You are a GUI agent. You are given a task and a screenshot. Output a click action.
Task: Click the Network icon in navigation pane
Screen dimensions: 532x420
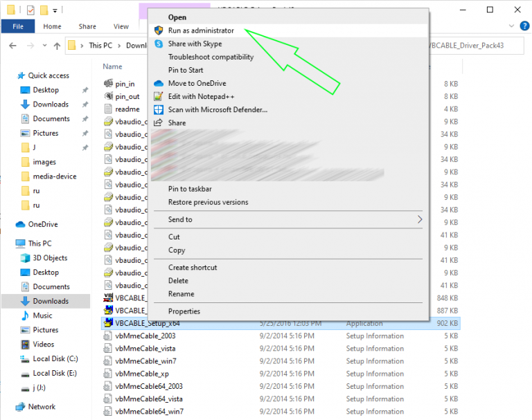coord(20,407)
